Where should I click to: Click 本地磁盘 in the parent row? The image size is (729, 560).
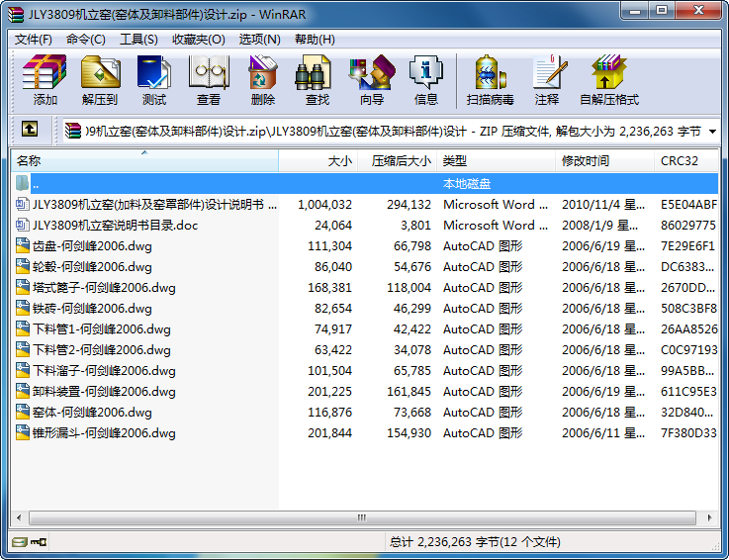tap(467, 184)
